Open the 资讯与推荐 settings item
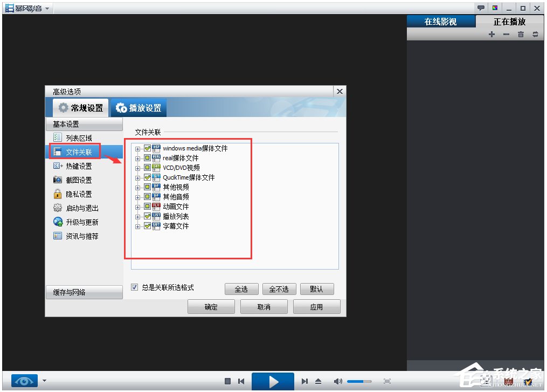The height and width of the screenshot is (392, 547). (x=84, y=236)
